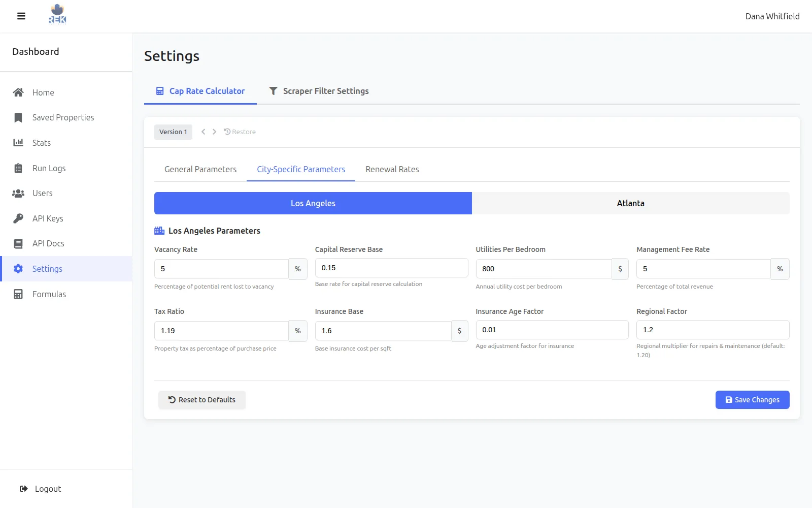
Task: Open the General Parameters tab
Action: [200, 169]
